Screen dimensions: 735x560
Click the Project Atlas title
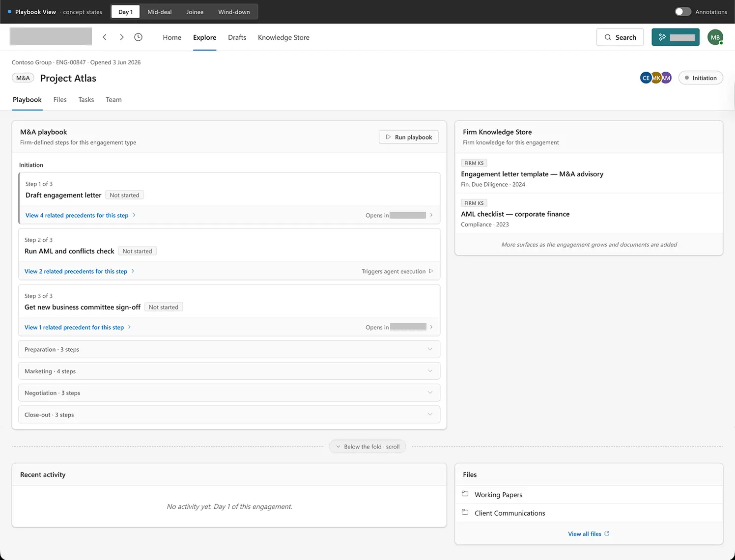(x=68, y=78)
